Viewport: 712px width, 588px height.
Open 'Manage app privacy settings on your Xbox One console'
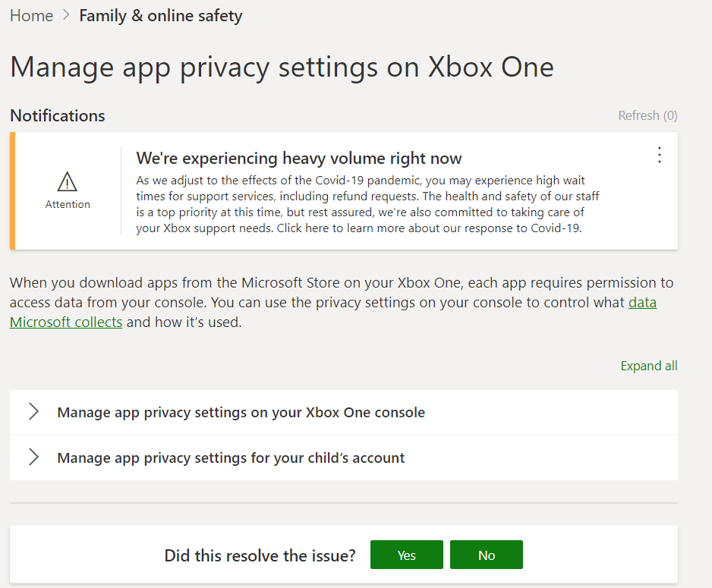pos(344,413)
